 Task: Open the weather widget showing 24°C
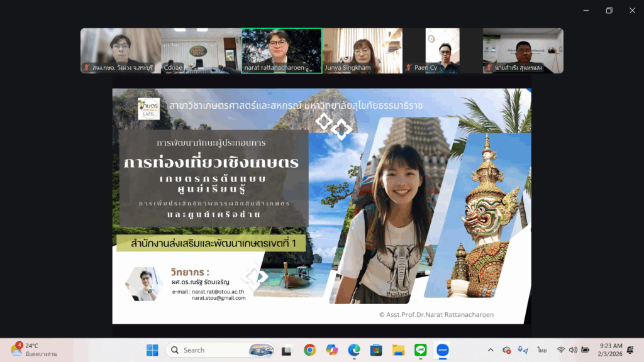click(x=34, y=349)
